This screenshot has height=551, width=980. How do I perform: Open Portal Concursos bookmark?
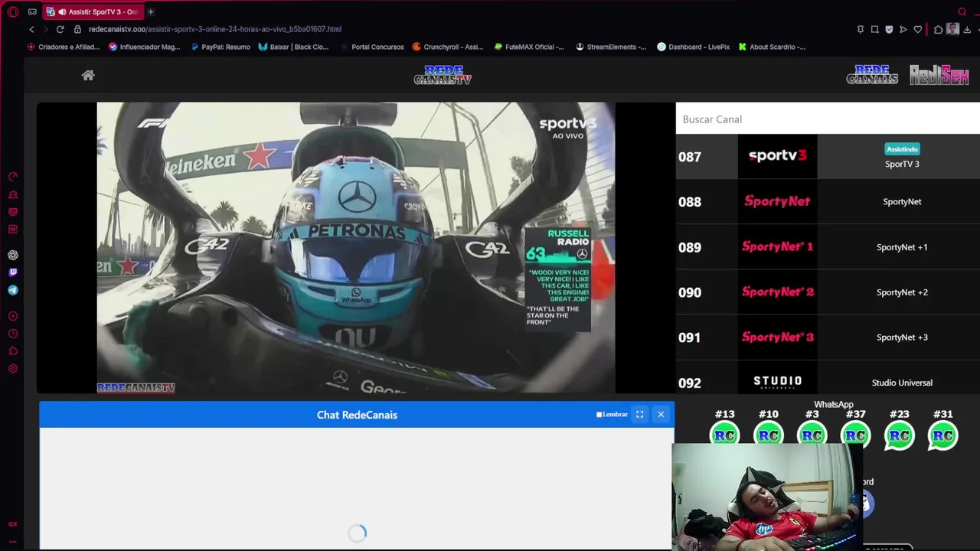pyautogui.click(x=371, y=47)
